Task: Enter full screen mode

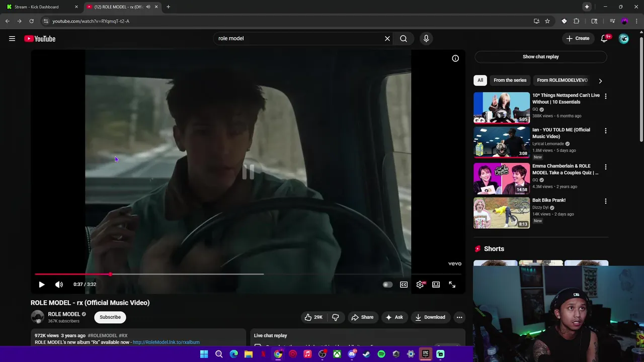Action: click(452, 285)
